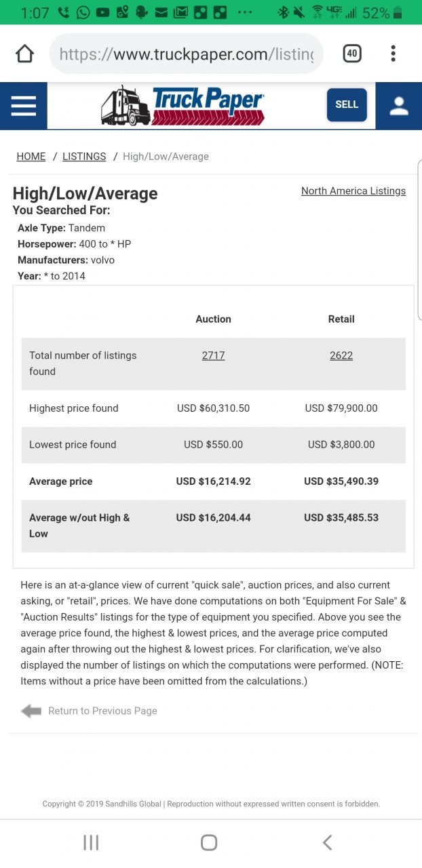Open the LISTINGS breadcrumb link
This screenshot has width=422, height=868.
[84, 157]
